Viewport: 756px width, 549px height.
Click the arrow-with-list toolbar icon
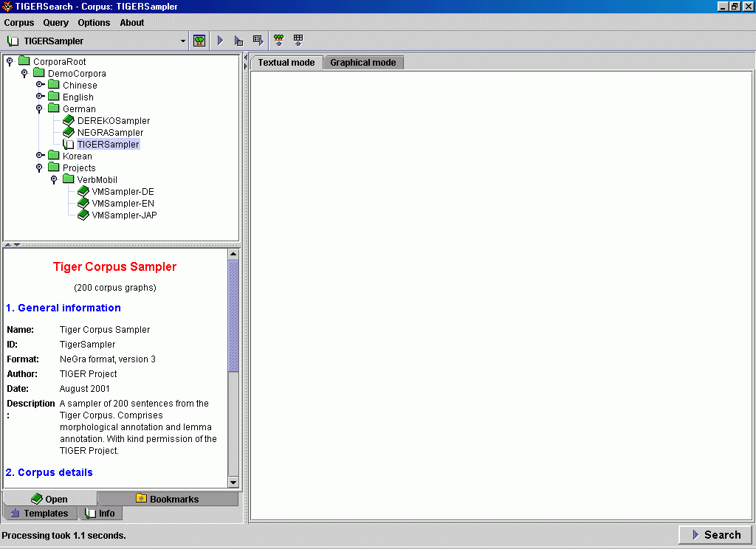click(238, 41)
